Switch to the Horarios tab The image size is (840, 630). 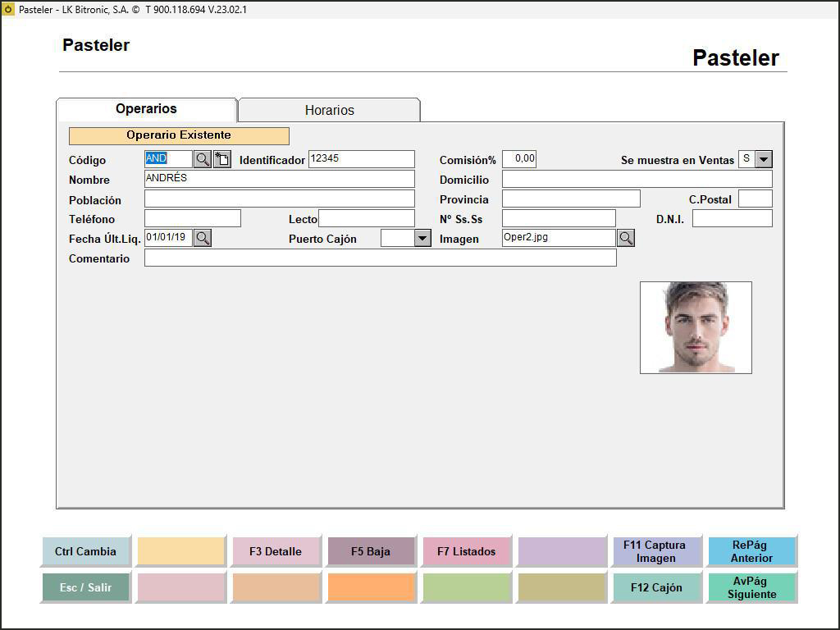click(x=329, y=110)
